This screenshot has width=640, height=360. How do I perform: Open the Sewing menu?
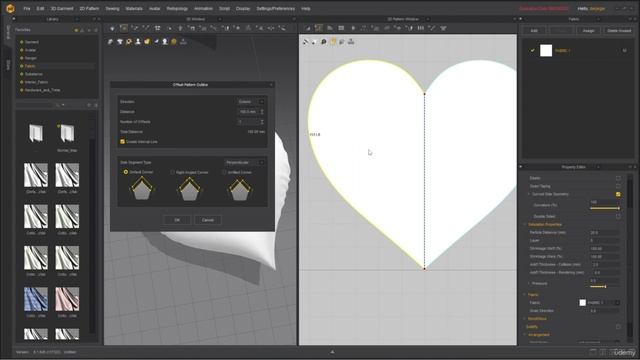coord(112,9)
